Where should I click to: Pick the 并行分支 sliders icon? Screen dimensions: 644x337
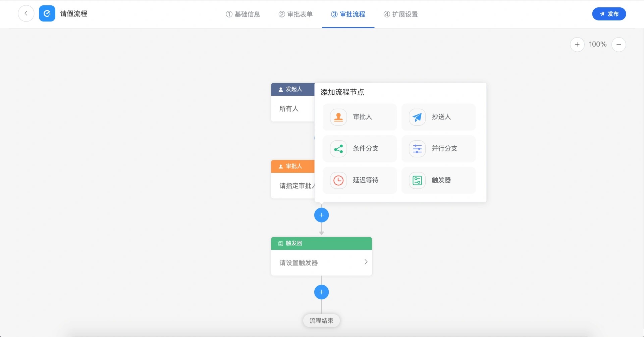pyautogui.click(x=417, y=149)
